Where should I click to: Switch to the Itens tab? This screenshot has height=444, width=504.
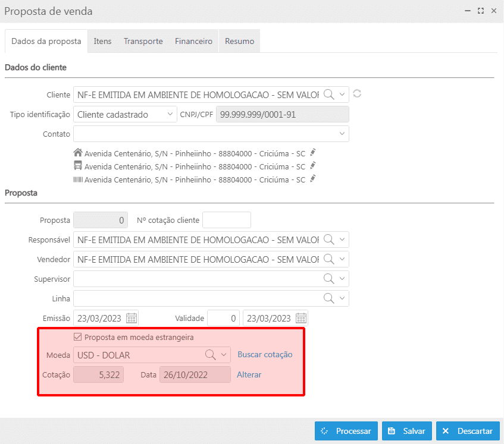(x=102, y=41)
